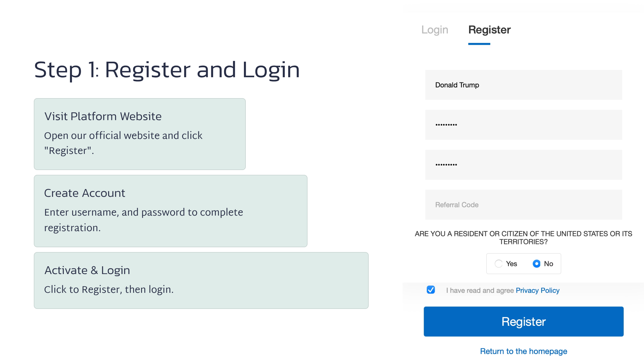Click the Create Account card title
This screenshot has height=362, width=644.
(85, 193)
